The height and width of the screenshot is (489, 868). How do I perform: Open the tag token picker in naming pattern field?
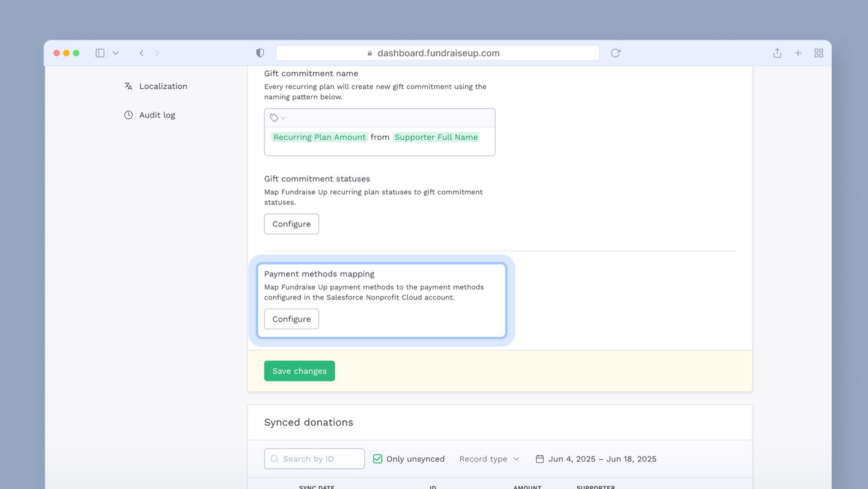[277, 117]
